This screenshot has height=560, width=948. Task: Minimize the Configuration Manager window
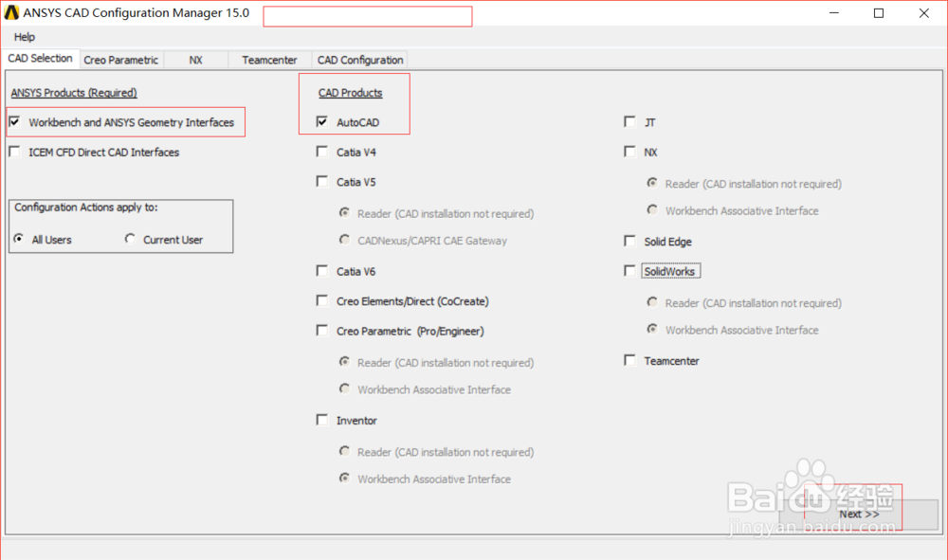tap(833, 12)
